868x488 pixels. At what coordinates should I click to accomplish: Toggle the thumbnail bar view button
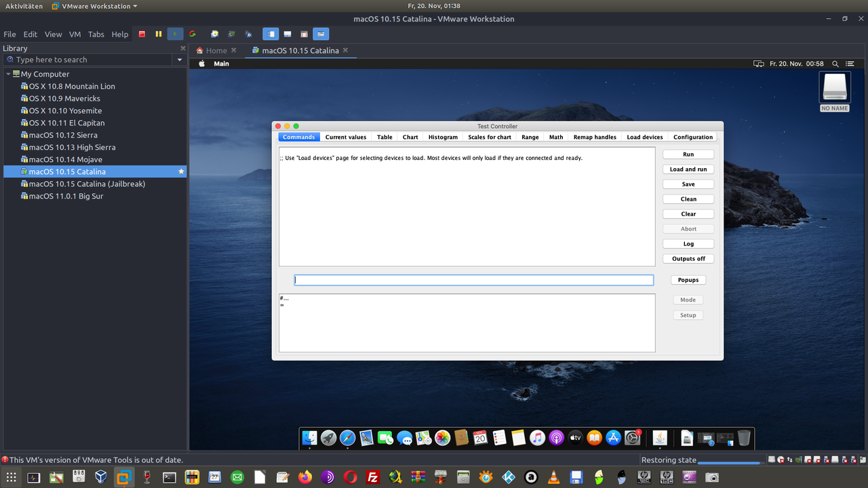click(x=288, y=34)
